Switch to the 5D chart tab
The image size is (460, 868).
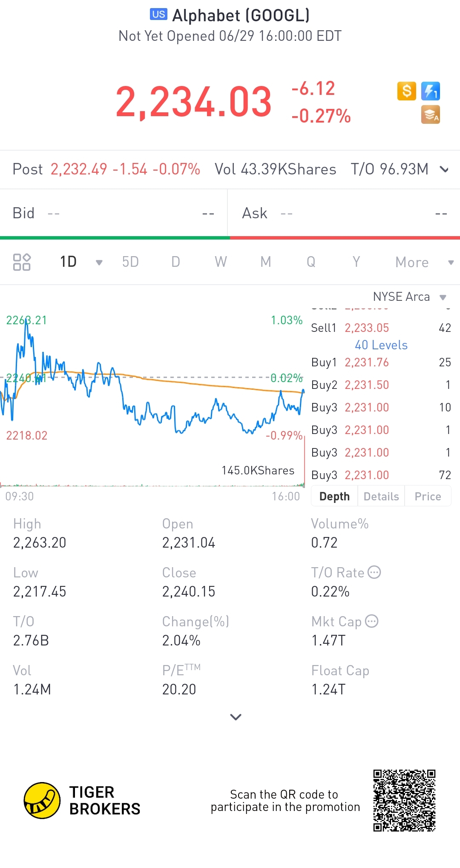coord(130,262)
